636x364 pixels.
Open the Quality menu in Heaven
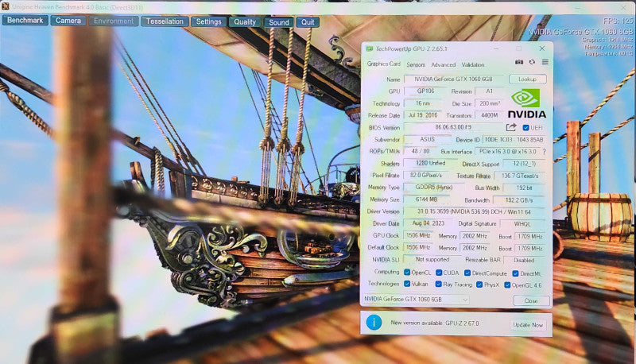245,22
